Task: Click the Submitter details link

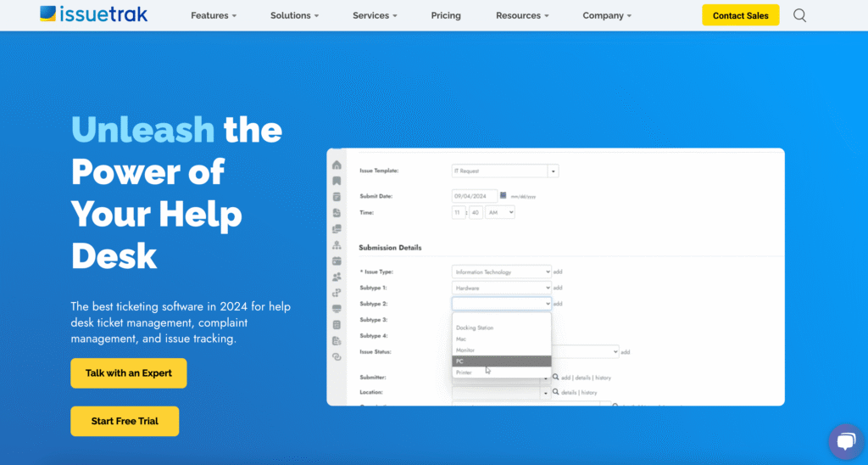Action: pyautogui.click(x=582, y=378)
